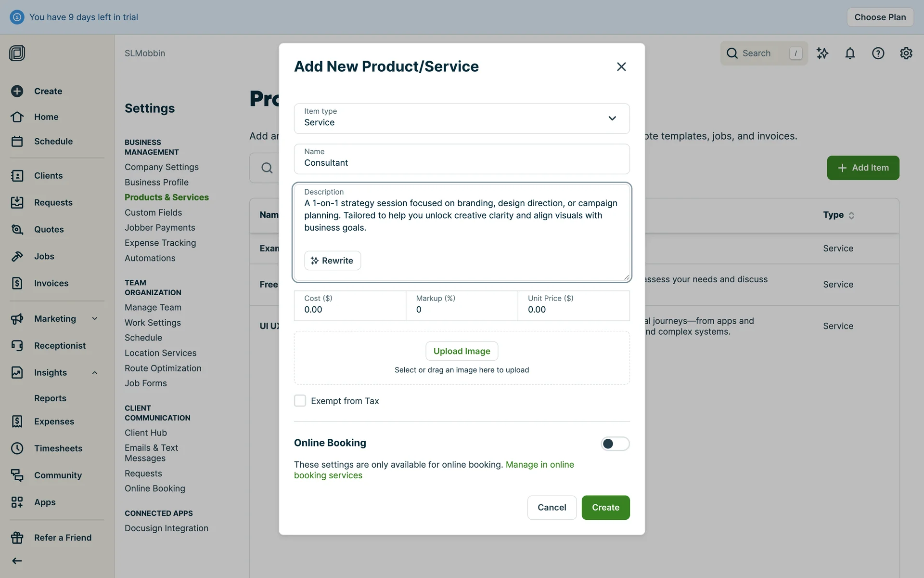Click the notifications bell icon

click(850, 53)
